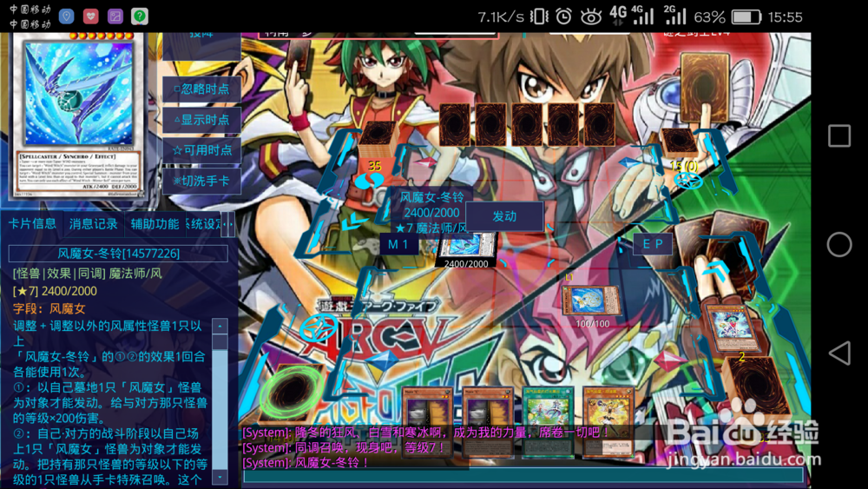Tap the blue location pin status icon
The width and height of the screenshot is (868, 489).
(x=67, y=16)
